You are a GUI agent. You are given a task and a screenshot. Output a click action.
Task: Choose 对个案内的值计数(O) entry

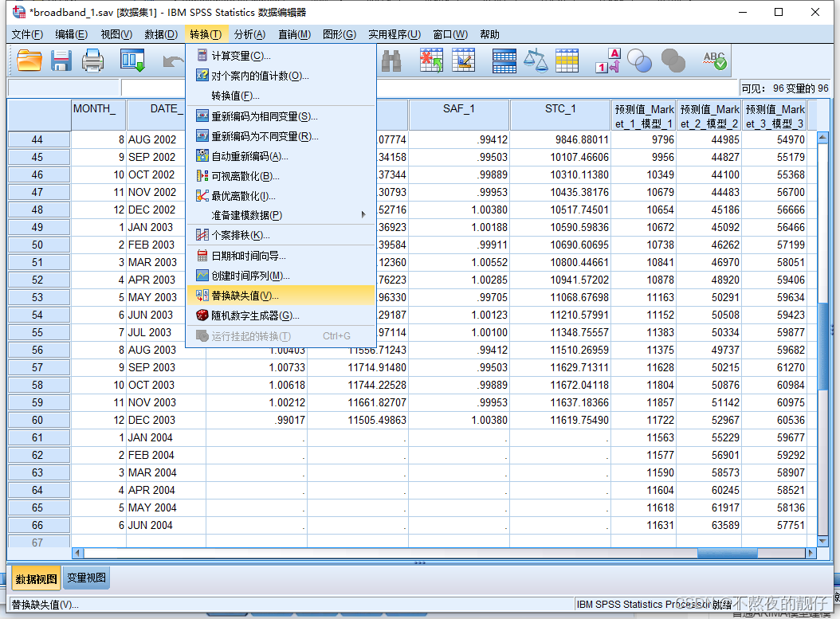coord(281,76)
